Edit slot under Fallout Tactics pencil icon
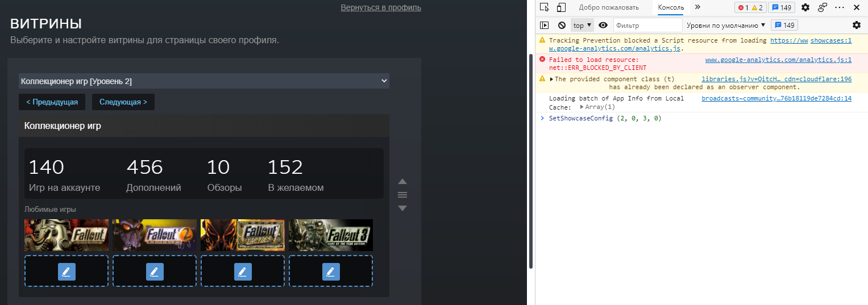 pyautogui.click(x=243, y=271)
